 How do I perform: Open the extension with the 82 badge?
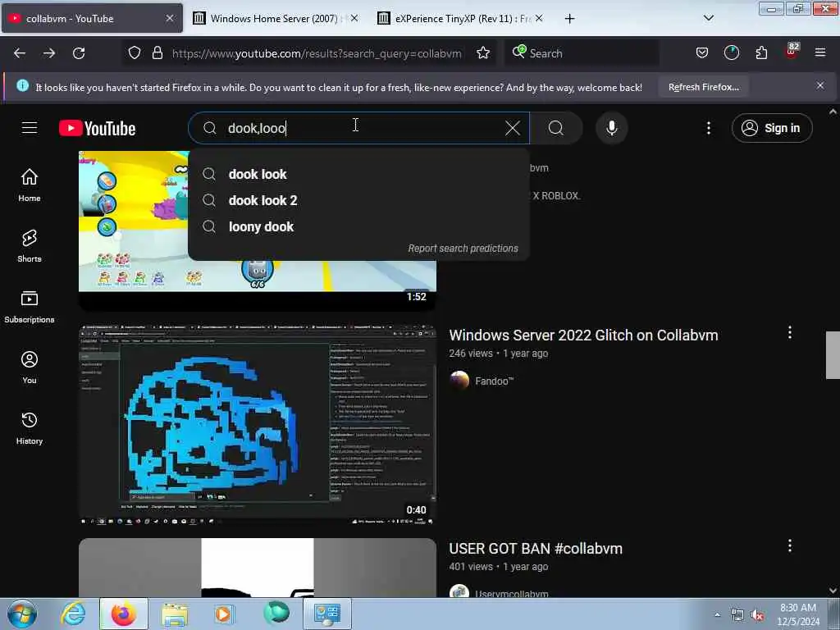coord(792,52)
